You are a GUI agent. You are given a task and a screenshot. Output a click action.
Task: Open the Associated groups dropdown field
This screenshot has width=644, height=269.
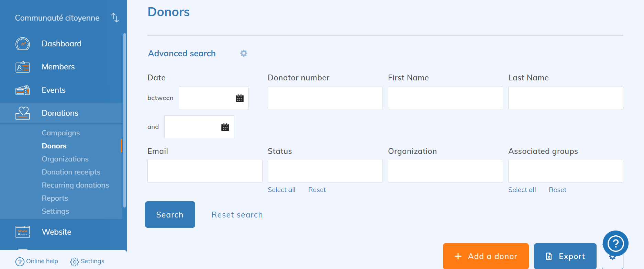[565, 171]
